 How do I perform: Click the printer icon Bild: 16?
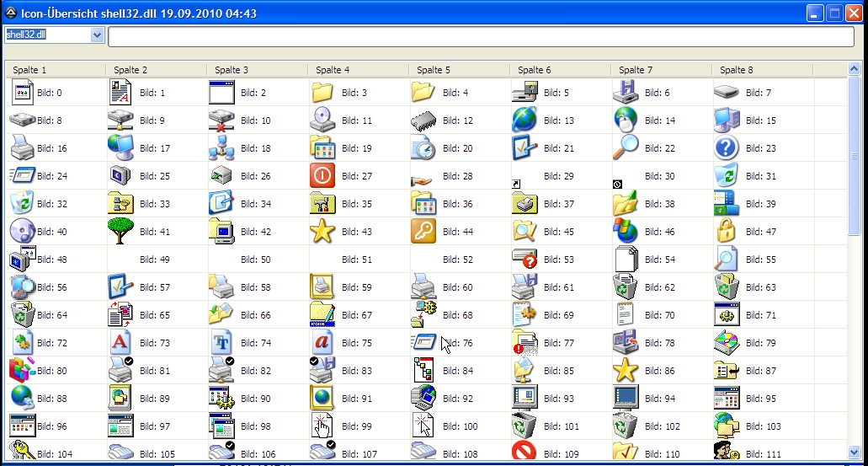(21, 148)
